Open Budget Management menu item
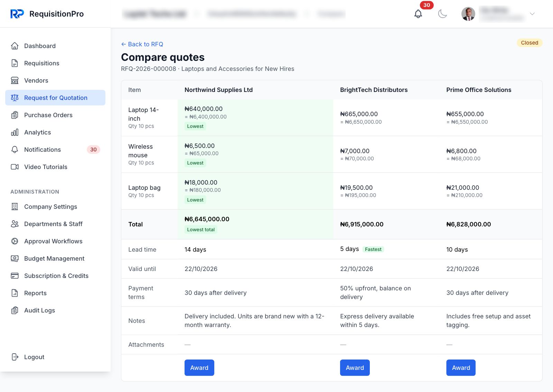Screen dimensions: 553x392 55,259
